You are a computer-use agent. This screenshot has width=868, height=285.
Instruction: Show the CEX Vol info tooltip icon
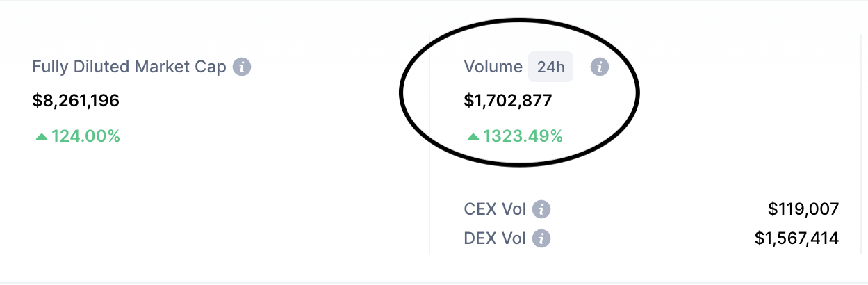tap(541, 209)
